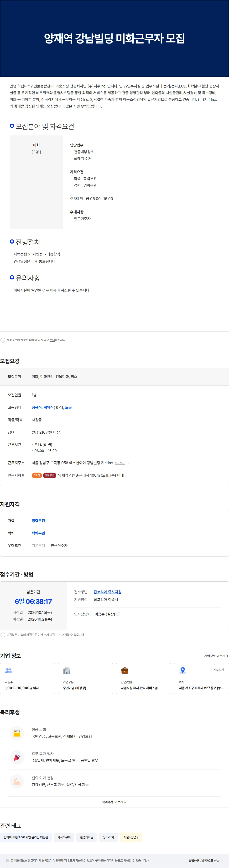Click the 양재역 강남빌딩 미화근무자 모집 banner title
This screenshot has width=229, height=868.
pyautogui.click(x=114, y=38)
